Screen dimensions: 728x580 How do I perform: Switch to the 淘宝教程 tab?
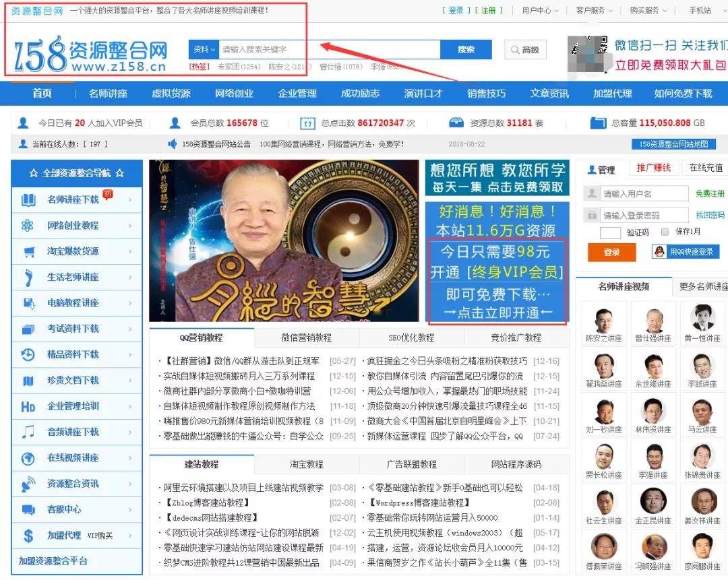point(307,464)
